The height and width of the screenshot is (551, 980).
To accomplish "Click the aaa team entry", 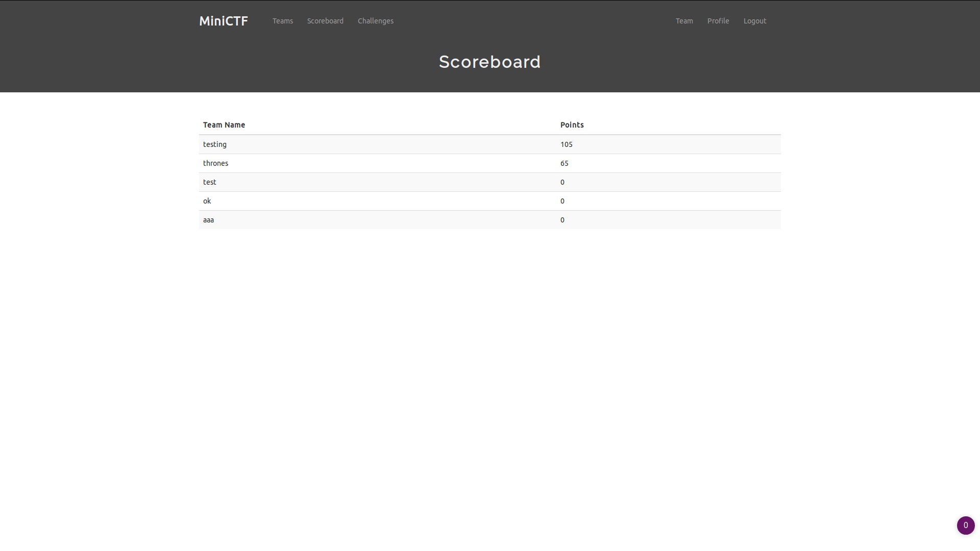I will click(208, 220).
